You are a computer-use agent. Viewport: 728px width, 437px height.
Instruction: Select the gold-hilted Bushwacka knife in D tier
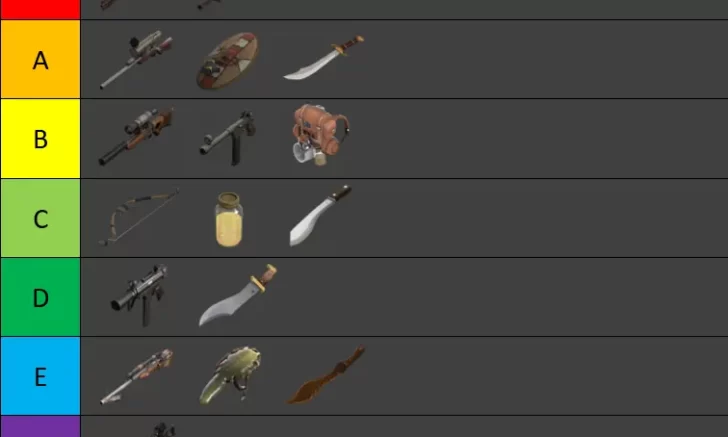238,295
